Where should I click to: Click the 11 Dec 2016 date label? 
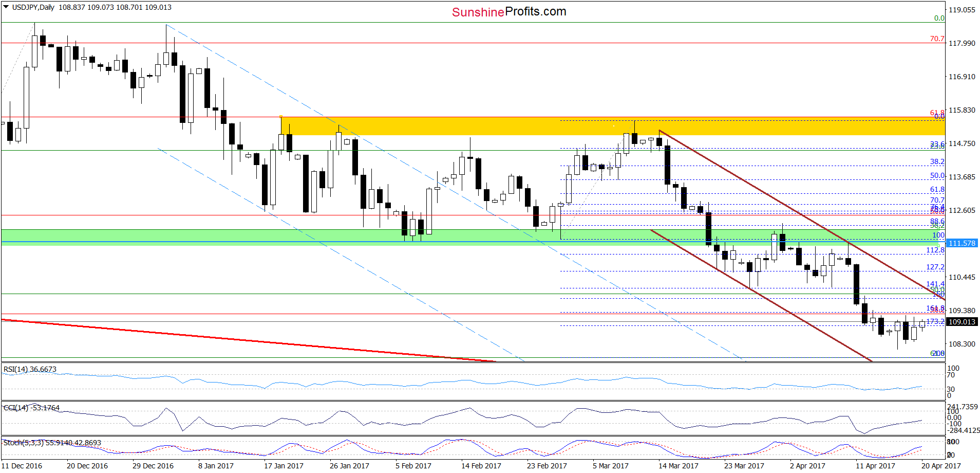click(22, 466)
